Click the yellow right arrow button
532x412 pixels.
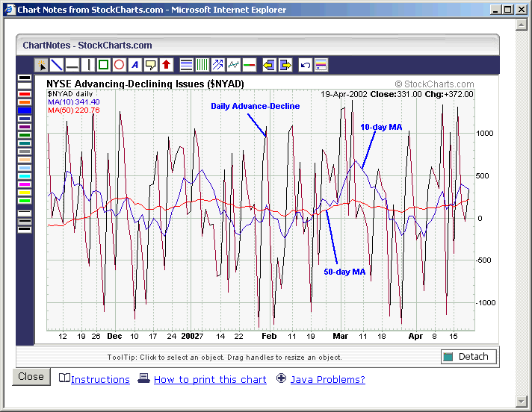[285, 65]
